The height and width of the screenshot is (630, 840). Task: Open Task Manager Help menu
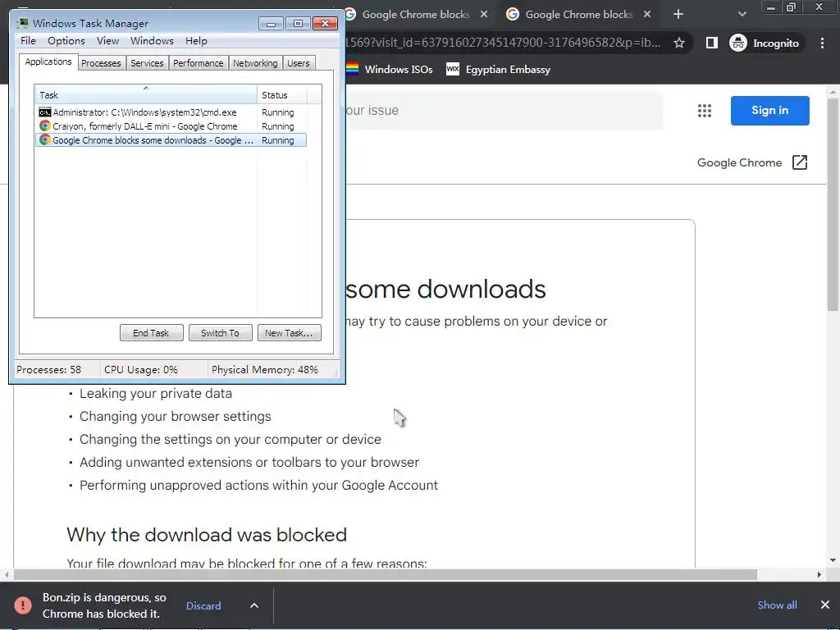[x=196, y=41]
